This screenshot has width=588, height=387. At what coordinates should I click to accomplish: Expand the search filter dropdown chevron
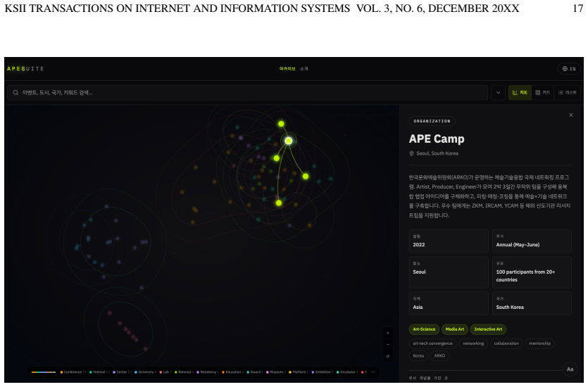pyautogui.click(x=498, y=93)
